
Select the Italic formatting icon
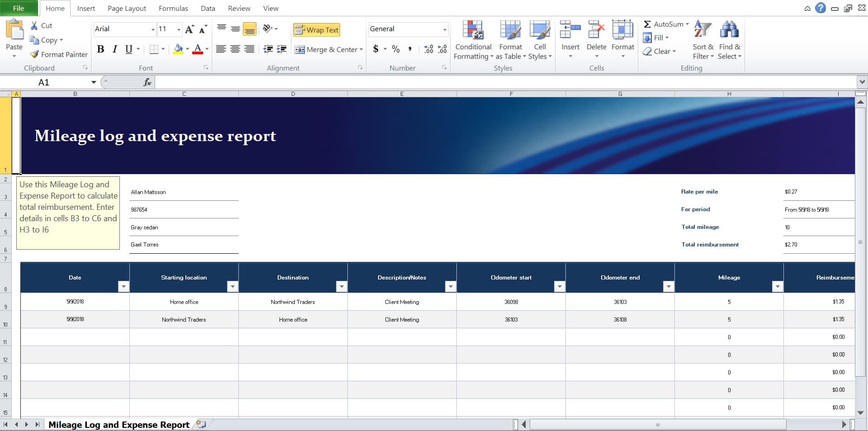tap(114, 49)
